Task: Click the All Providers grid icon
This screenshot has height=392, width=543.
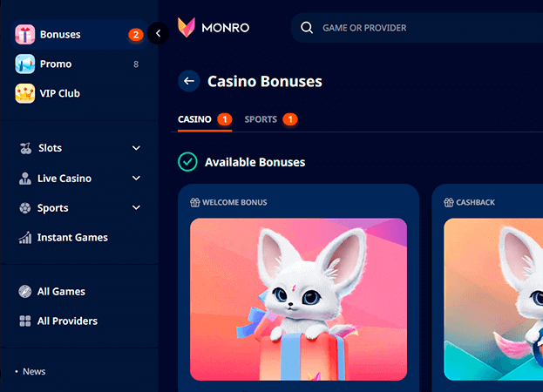Action: click(25, 321)
